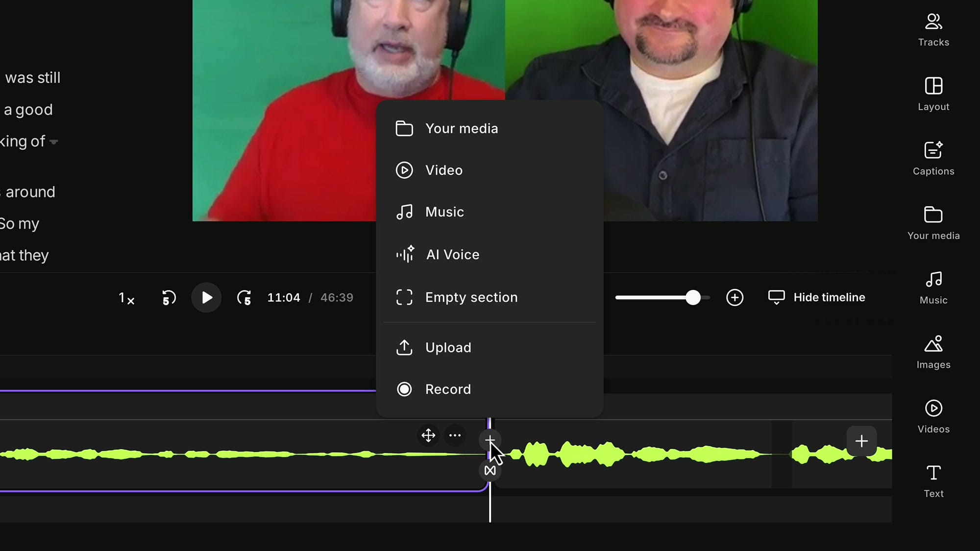This screenshot has width=980, height=551.
Task: Open the Music panel in the sidebar
Action: 933,287
